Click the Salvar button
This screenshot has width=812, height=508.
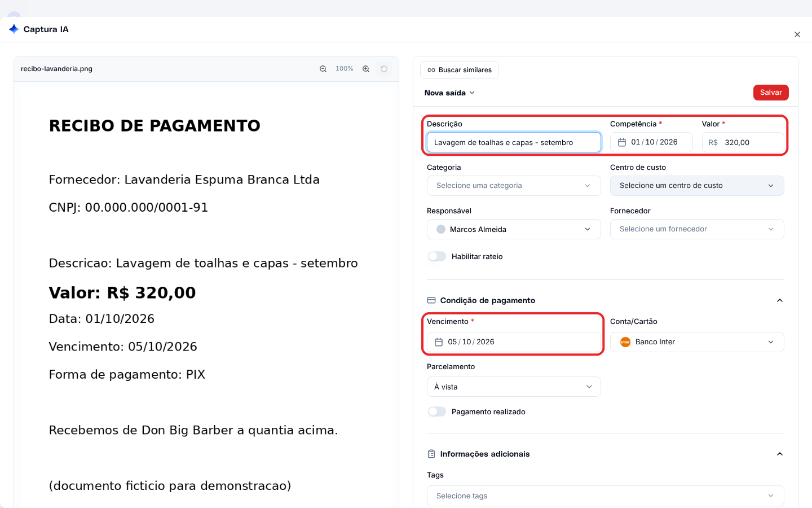771,93
